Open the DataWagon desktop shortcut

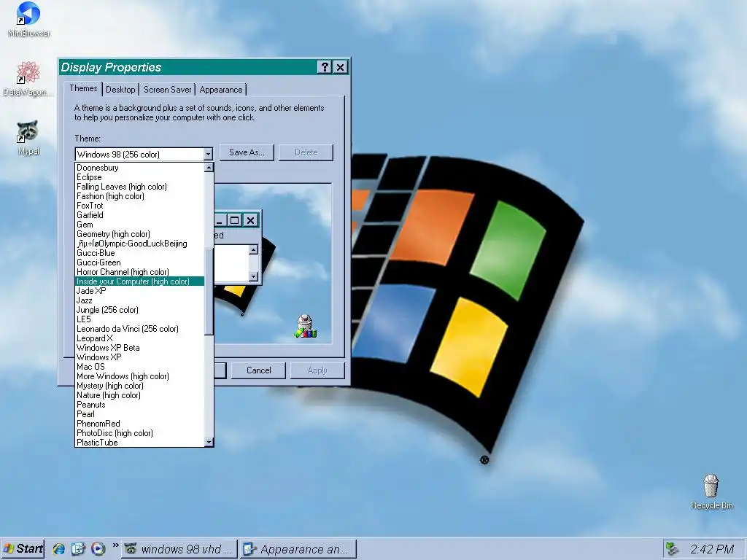coord(28,79)
